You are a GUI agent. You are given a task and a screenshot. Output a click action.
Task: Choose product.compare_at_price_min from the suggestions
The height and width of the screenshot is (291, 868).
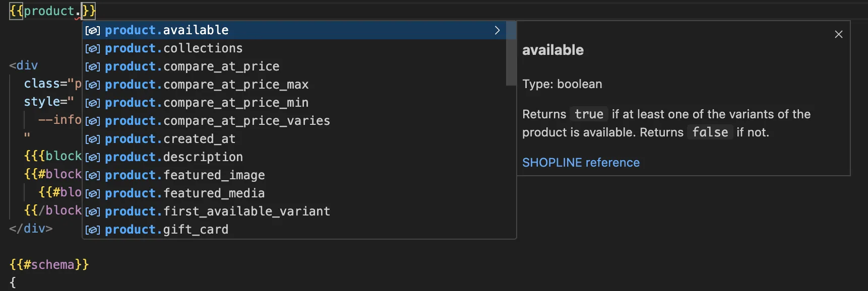click(x=207, y=103)
